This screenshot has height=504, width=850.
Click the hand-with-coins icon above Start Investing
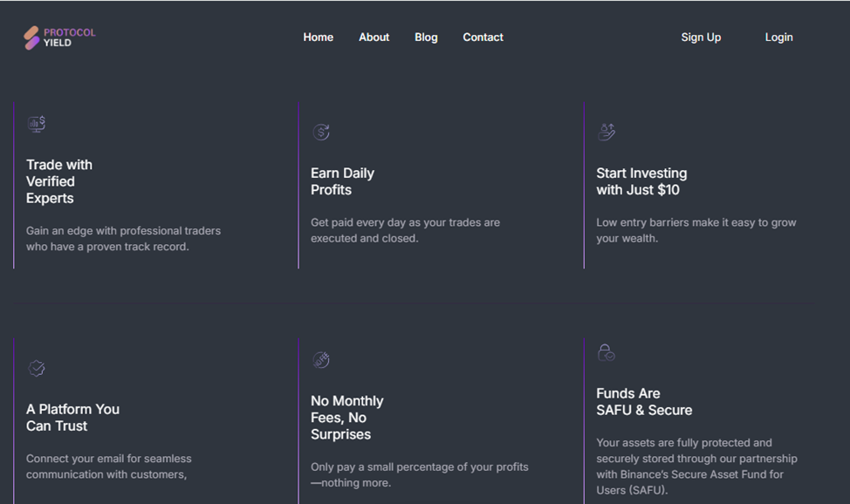click(x=607, y=132)
